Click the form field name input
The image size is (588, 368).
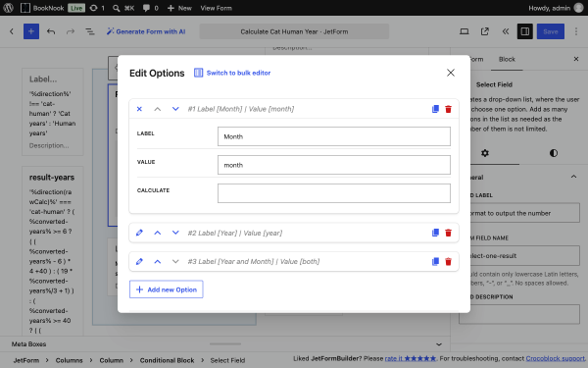click(x=525, y=256)
